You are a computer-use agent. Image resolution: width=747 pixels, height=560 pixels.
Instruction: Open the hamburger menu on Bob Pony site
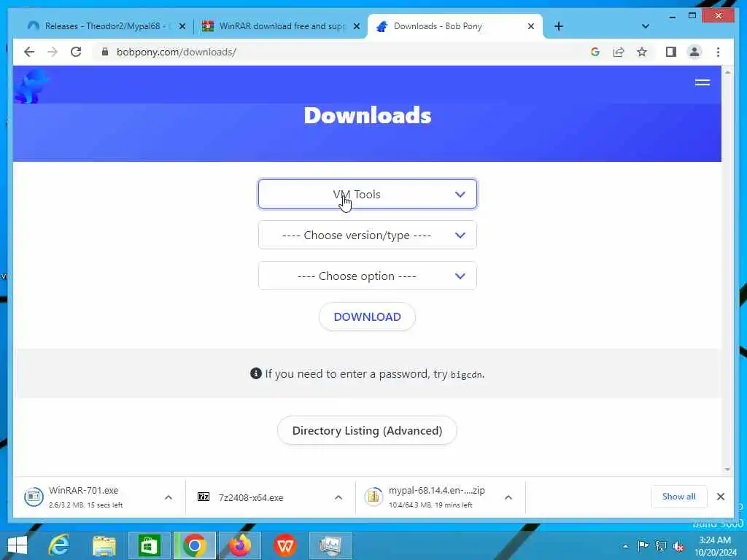(703, 82)
